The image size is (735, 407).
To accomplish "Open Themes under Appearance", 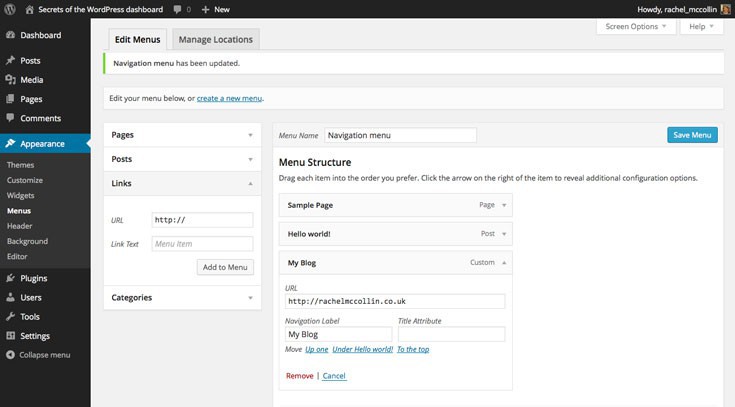I will (20, 165).
